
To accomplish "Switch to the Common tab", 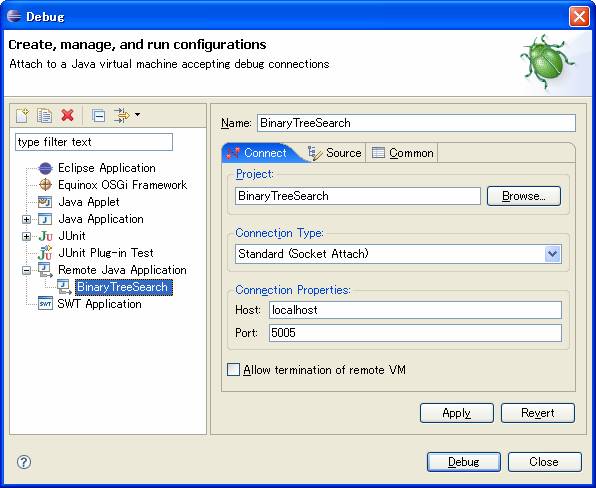I will click(x=403, y=153).
